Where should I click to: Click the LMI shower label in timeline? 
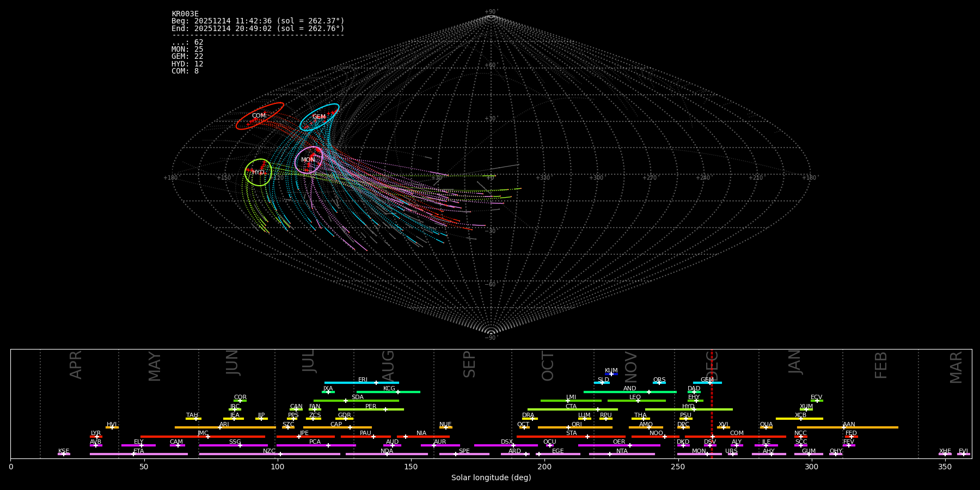571,397
